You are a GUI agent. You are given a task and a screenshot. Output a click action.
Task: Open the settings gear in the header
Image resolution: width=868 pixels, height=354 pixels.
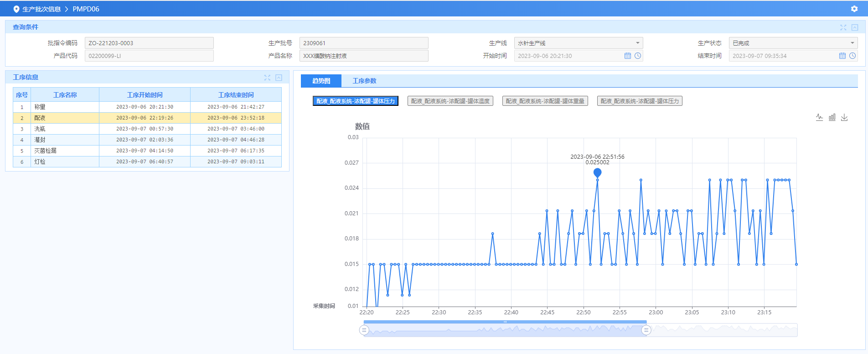[854, 9]
